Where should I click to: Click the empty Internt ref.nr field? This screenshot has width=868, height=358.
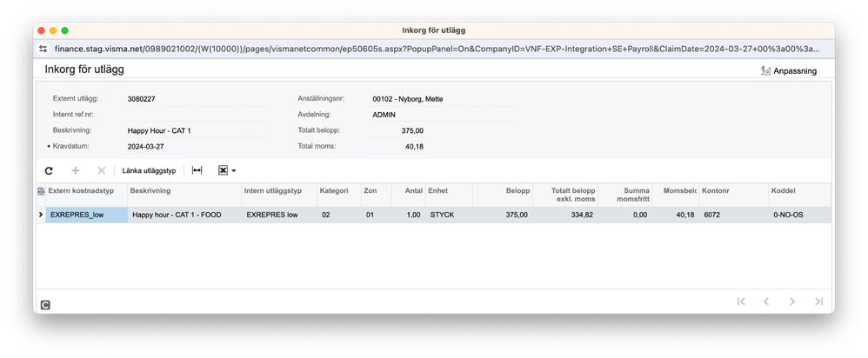pyautogui.click(x=197, y=115)
